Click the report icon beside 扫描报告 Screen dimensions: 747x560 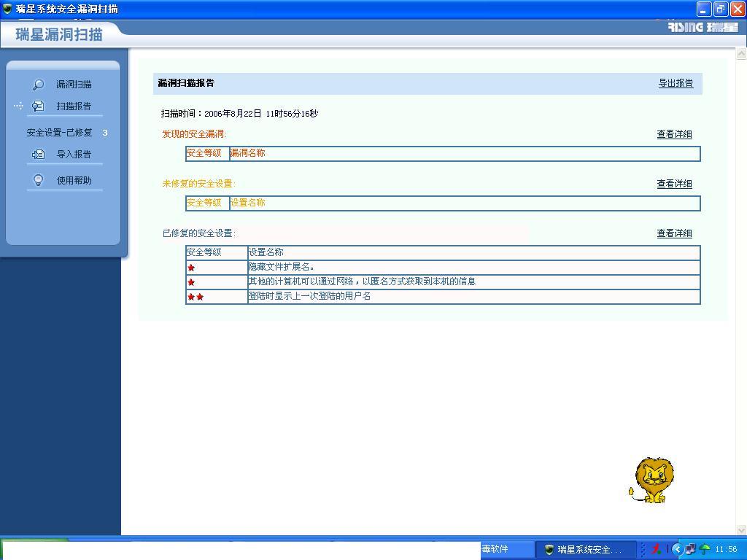(x=38, y=106)
